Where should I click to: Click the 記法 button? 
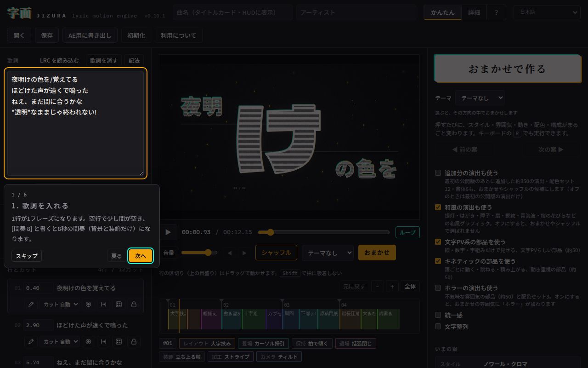point(134,61)
